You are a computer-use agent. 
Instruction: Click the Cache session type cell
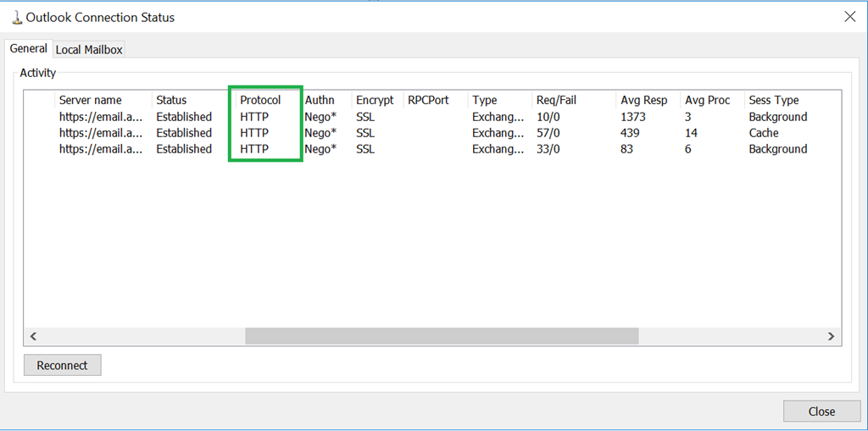764,133
